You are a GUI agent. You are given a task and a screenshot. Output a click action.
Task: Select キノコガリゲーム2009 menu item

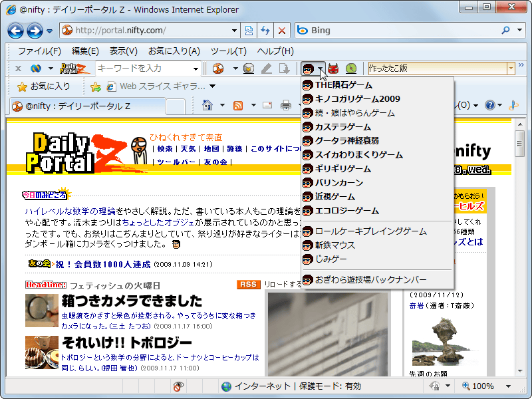point(377,99)
